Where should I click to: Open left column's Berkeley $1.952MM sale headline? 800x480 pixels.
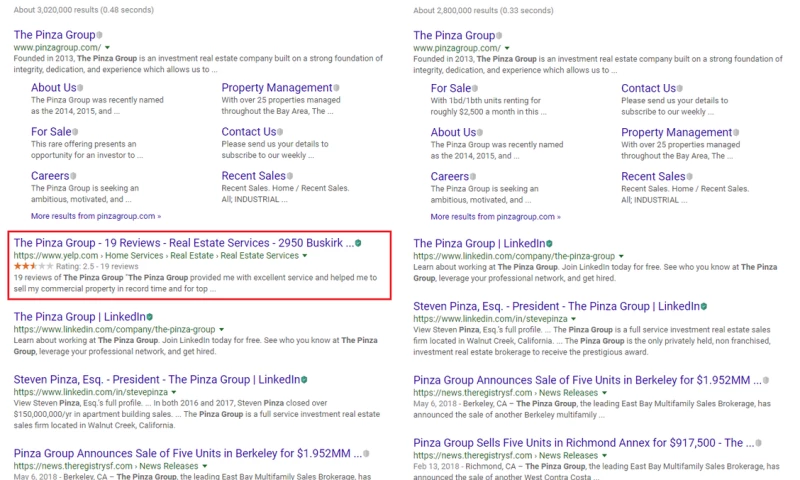click(x=188, y=453)
